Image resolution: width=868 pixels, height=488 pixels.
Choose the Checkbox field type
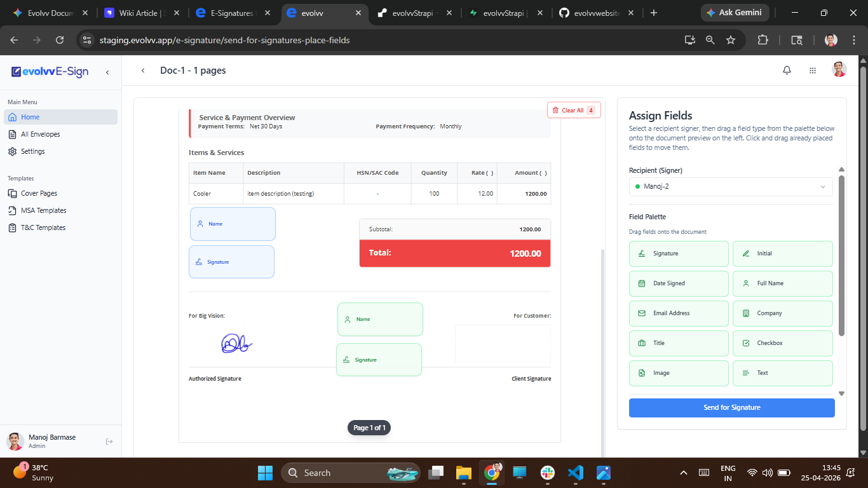pos(783,343)
